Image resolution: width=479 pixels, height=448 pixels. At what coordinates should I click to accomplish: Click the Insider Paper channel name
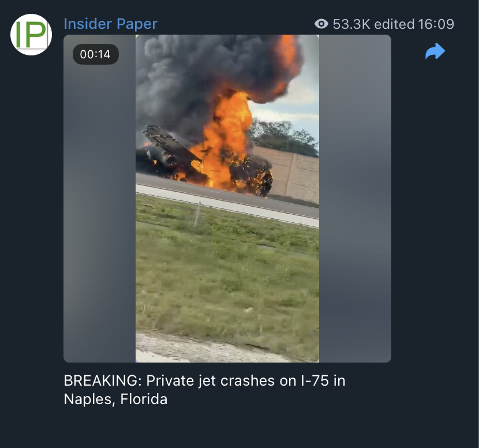pyautogui.click(x=111, y=24)
